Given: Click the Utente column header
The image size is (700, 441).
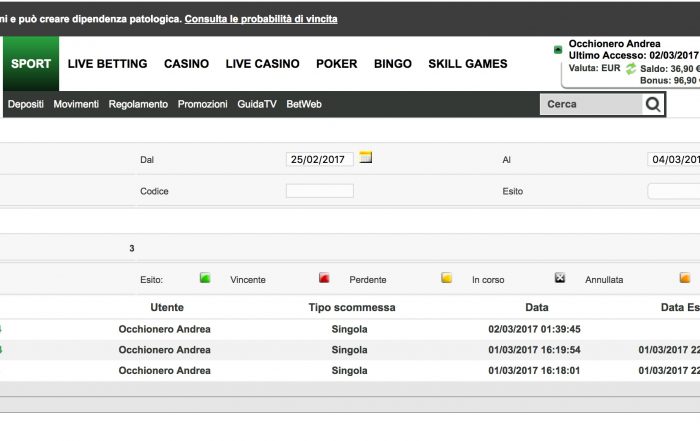Looking at the screenshot, I should 167,308.
